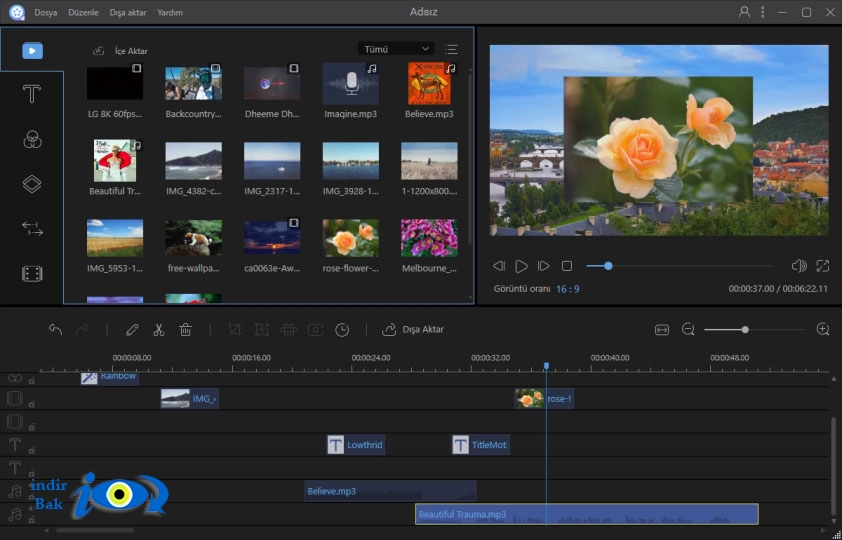
Task: Toggle lock on the Believe.mp3 audio track
Action: [32, 497]
